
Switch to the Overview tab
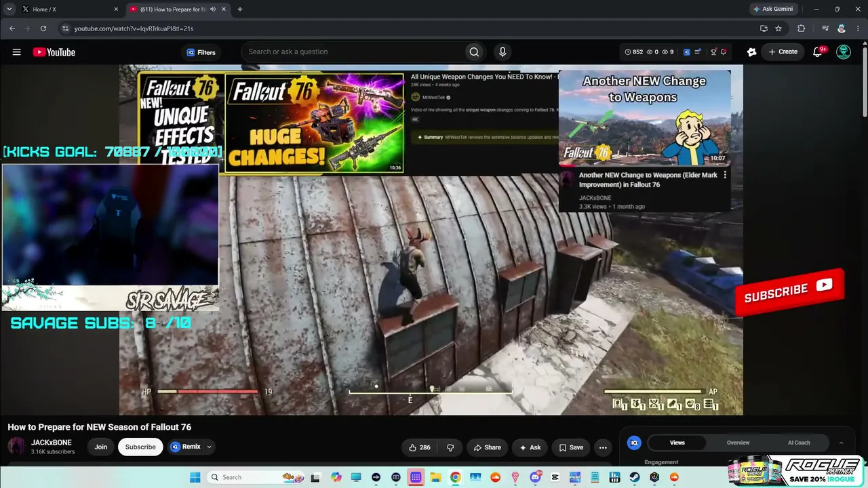click(738, 443)
